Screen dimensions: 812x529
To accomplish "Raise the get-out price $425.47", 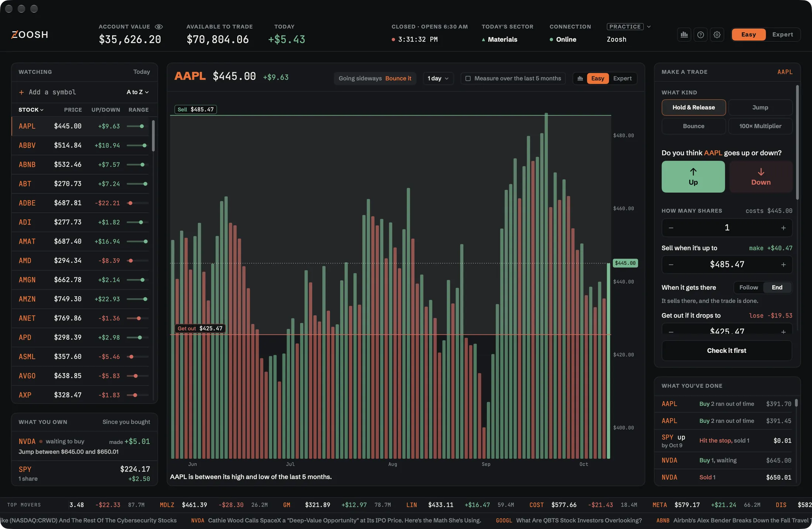I will 783,332.
